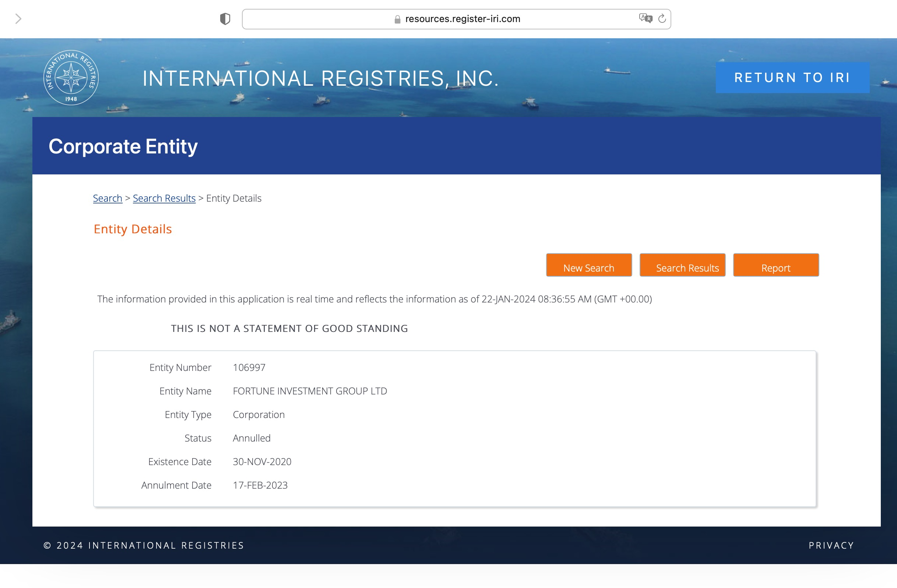Click the Annulled status value
Viewport: 897px width, 588px height.
[251, 438]
